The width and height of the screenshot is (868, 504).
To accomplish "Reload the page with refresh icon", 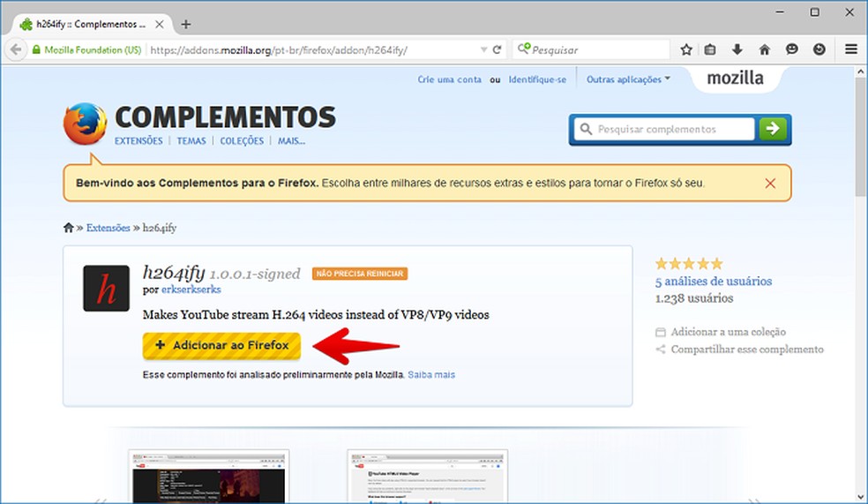I will (498, 49).
